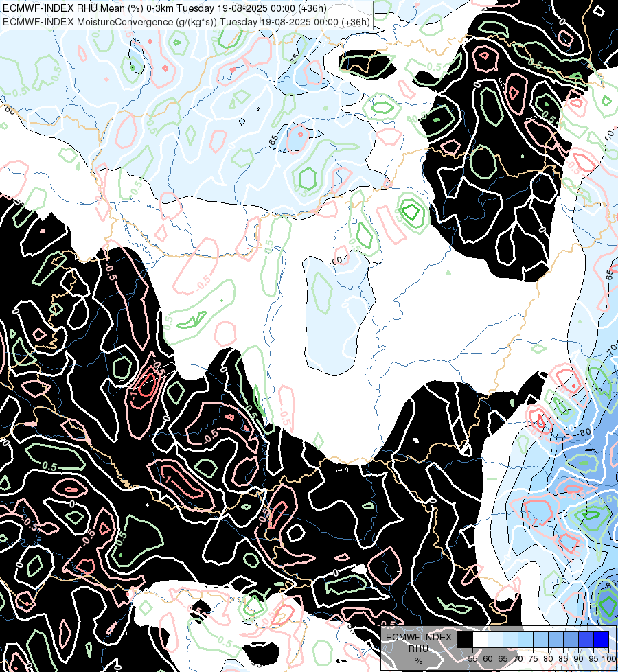The height and width of the screenshot is (672, 618).
Task: Select the 95-100 deep blue legend swatch
Action: [x=602, y=639]
